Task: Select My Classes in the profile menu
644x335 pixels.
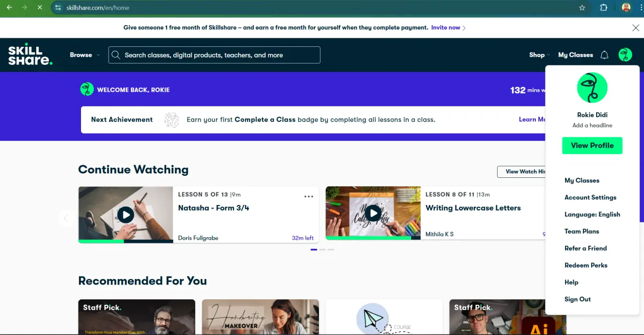Action: point(582,180)
